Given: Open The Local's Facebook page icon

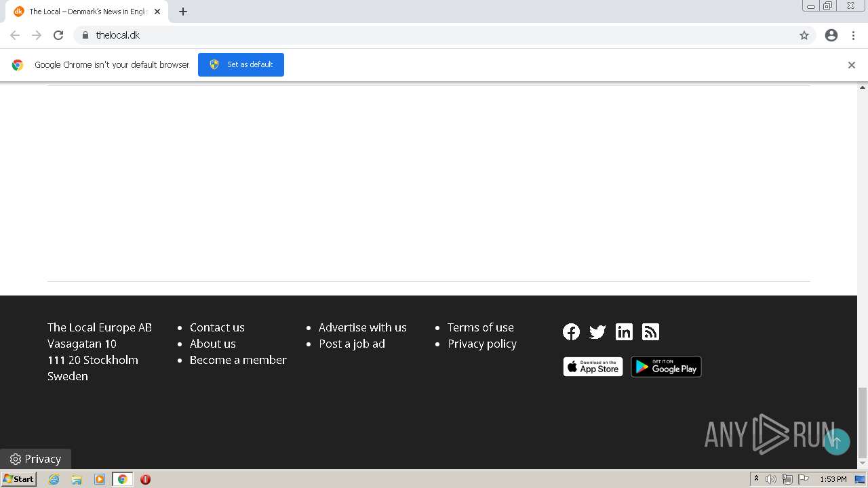Looking at the screenshot, I should [x=571, y=331].
